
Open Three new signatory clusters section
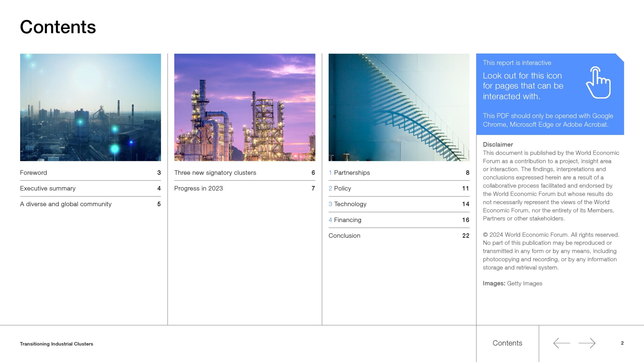pyautogui.click(x=215, y=173)
